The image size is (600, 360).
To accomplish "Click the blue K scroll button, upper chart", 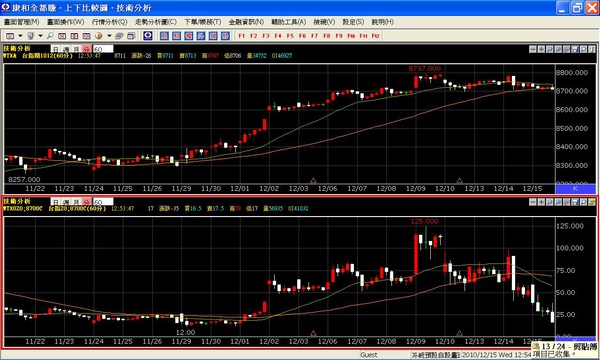I will tap(575, 189).
